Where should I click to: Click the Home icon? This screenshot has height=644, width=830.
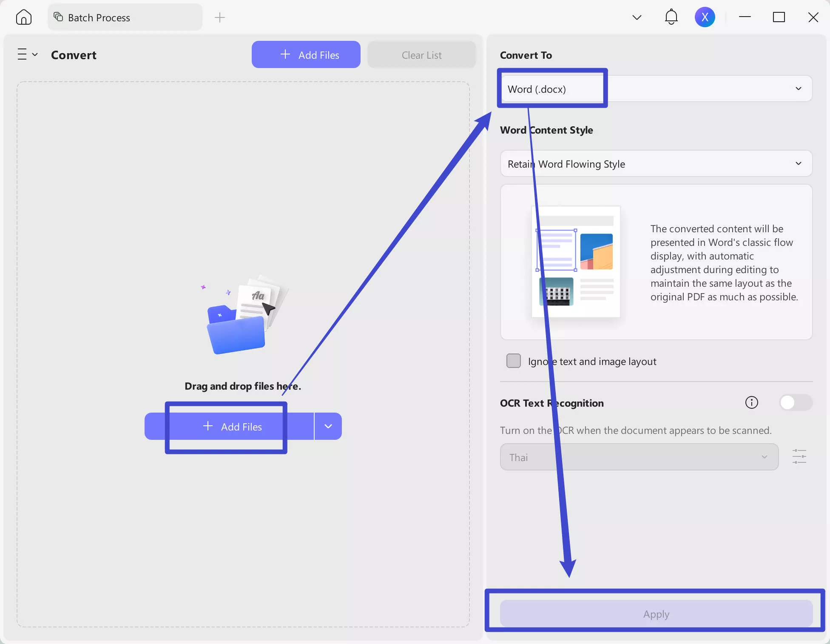click(x=23, y=17)
